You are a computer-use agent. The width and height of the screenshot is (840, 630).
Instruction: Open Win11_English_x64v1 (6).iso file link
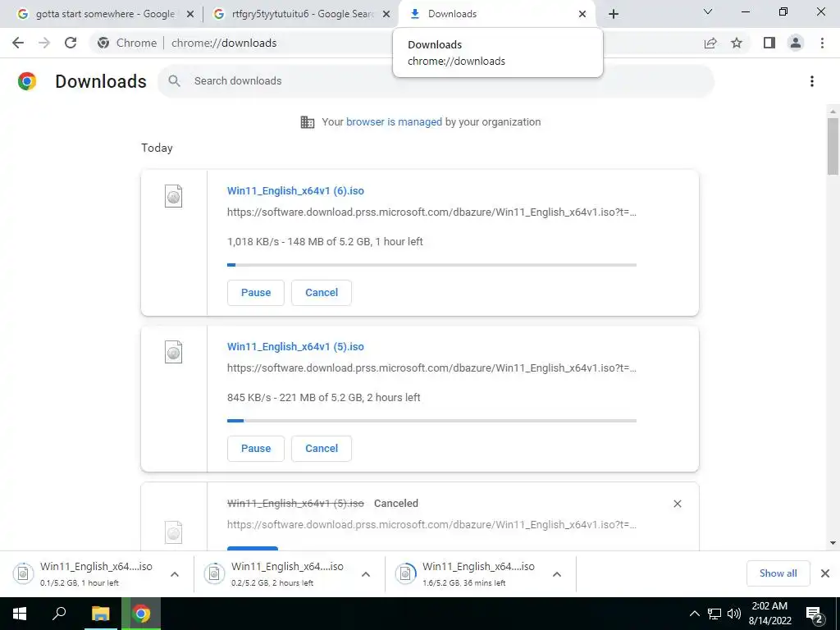click(295, 190)
